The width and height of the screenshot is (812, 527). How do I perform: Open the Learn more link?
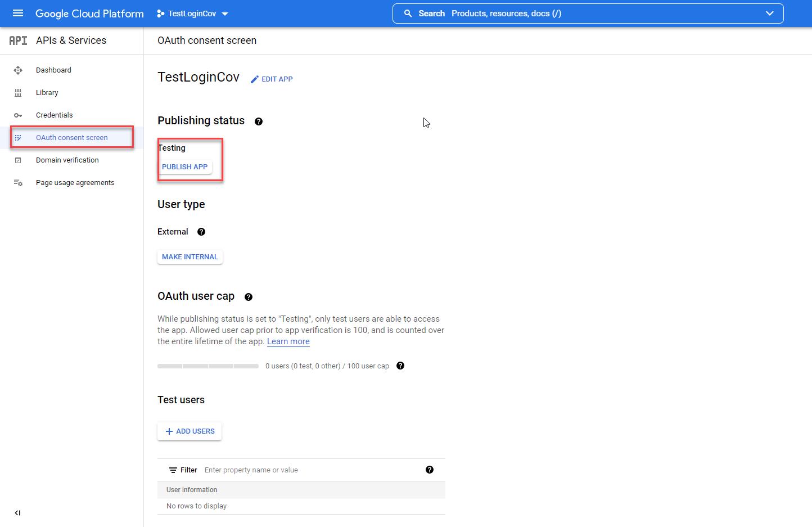point(288,341)
